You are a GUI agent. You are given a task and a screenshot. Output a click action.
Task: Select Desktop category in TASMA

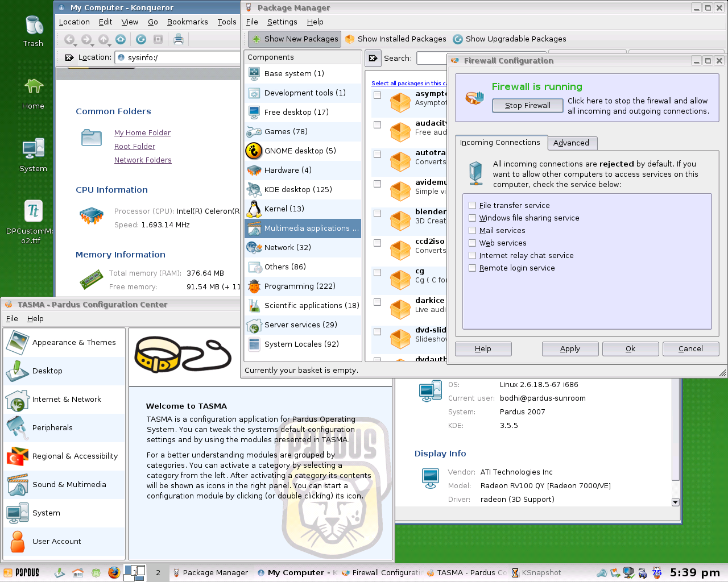click(x=64, y=371)
